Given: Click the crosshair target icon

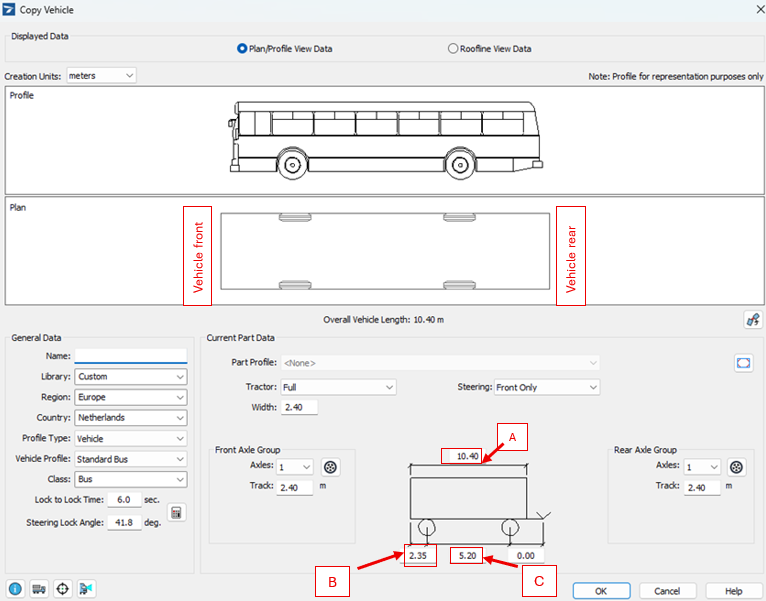Looking at the screenshot, I should coord(63,588).
